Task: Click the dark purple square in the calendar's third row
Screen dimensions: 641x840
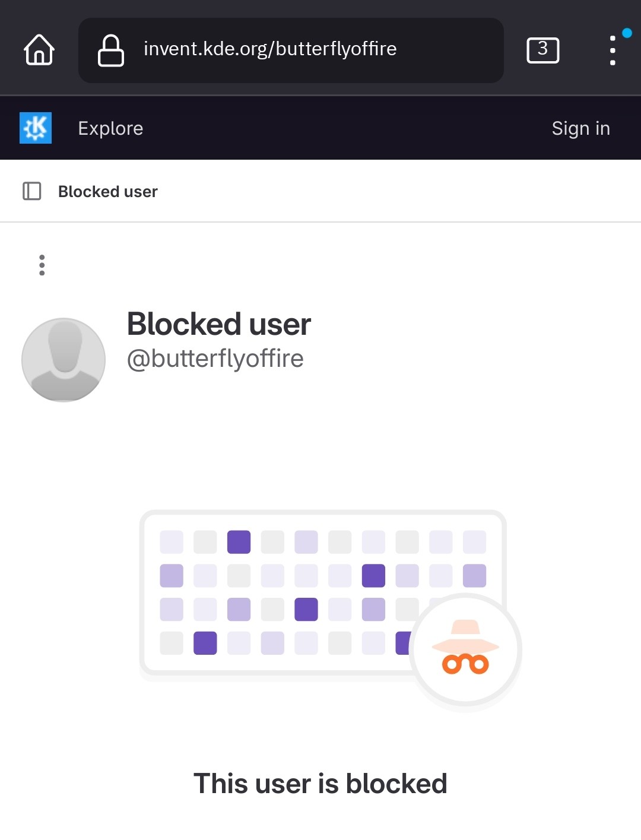Action: pos(306,610)
